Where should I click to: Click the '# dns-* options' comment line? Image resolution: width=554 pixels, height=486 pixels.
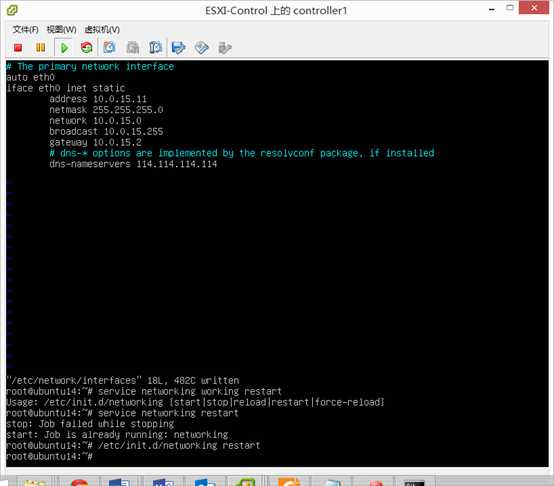pyautogui.click(x=242, y=153)
